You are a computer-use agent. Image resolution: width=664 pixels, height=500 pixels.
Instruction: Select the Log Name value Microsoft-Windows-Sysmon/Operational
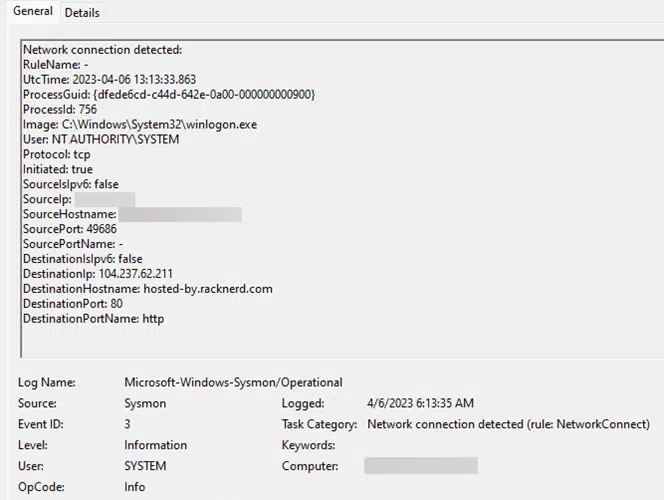[233, 383]
